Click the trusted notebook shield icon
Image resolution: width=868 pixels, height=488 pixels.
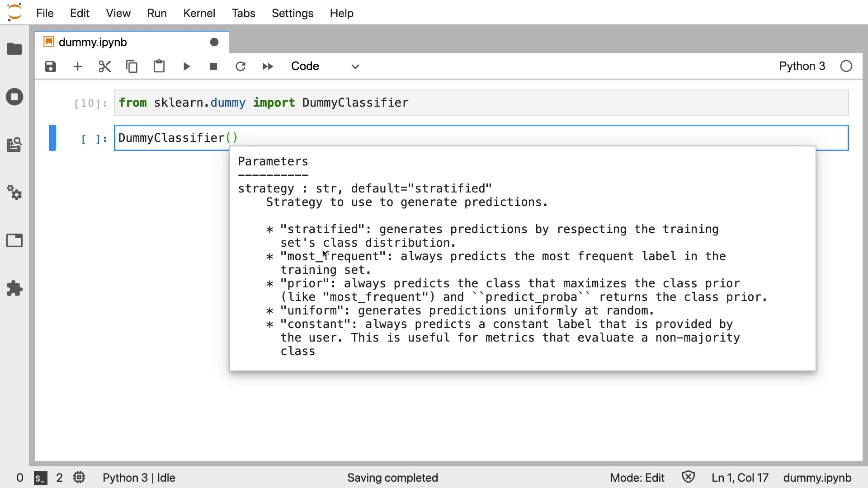[x=688, y=477]
